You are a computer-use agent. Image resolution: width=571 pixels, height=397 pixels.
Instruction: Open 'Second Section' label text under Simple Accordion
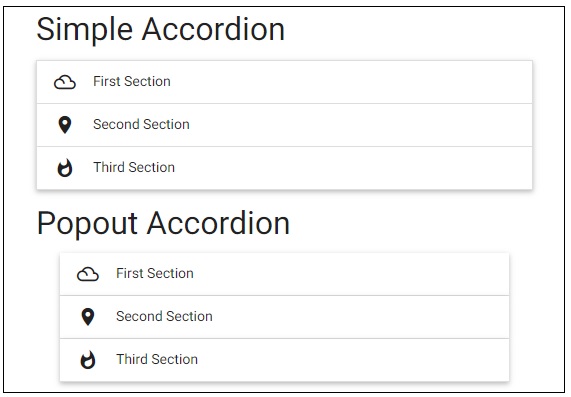pyautogui.click(x=141, y=124)
